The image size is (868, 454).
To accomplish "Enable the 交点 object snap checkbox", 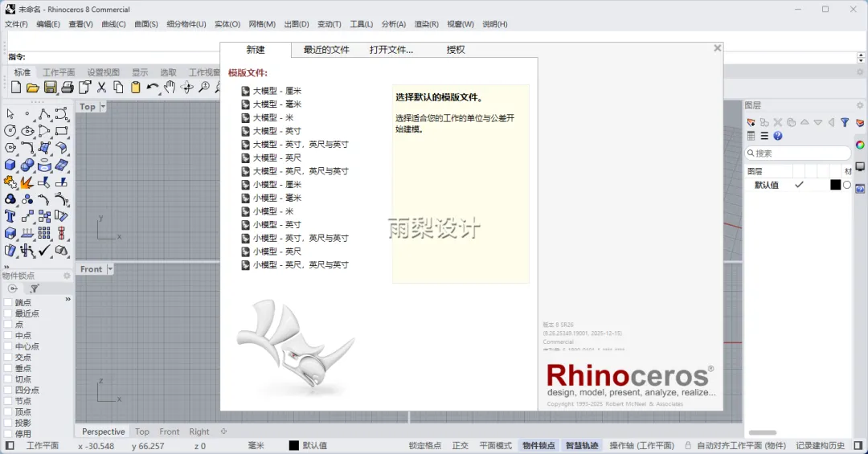I will [x=8, y=357].
